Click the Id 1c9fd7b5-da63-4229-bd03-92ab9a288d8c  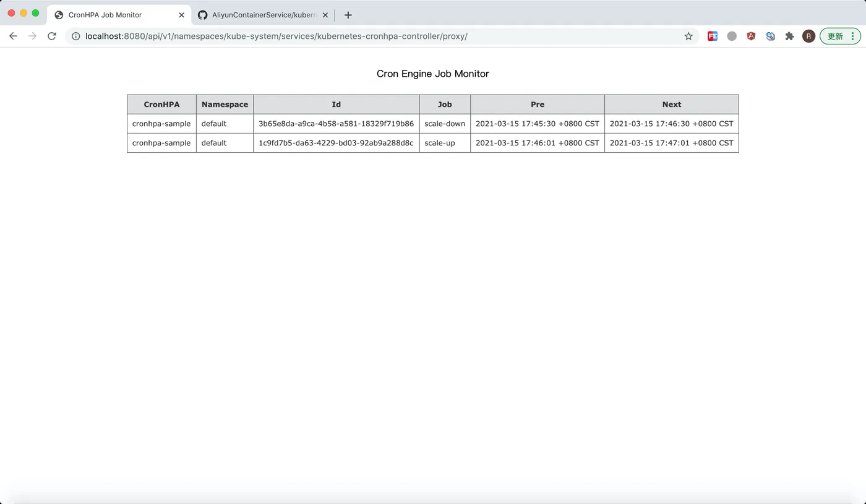click(337, 143)
